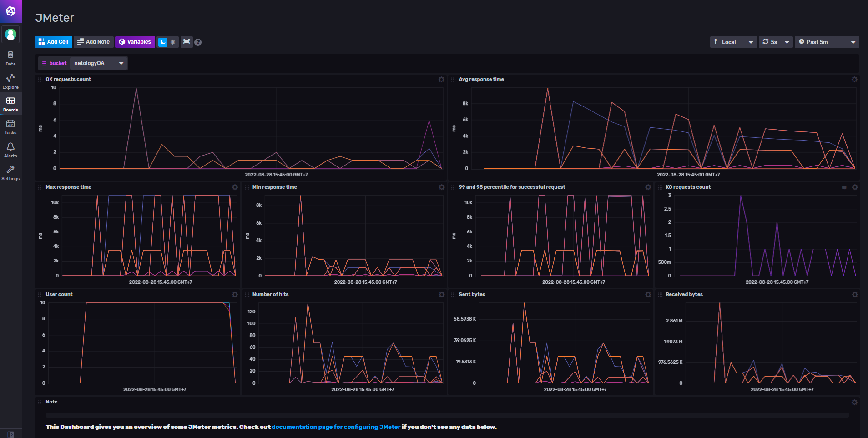Select Boards in the sidebar navigation
The width and height of the screenshot is (868, 438).
point(10,104)
